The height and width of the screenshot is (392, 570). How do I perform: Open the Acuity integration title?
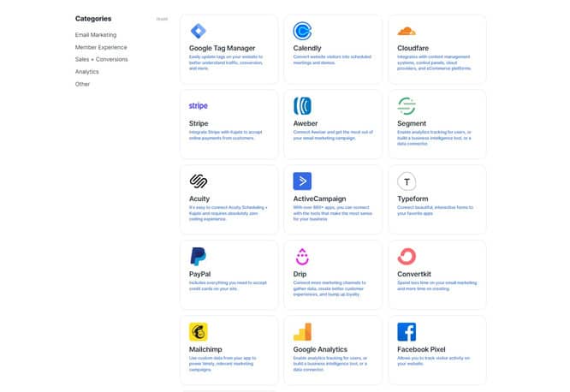pyautogui.click(x=199, y=199)
